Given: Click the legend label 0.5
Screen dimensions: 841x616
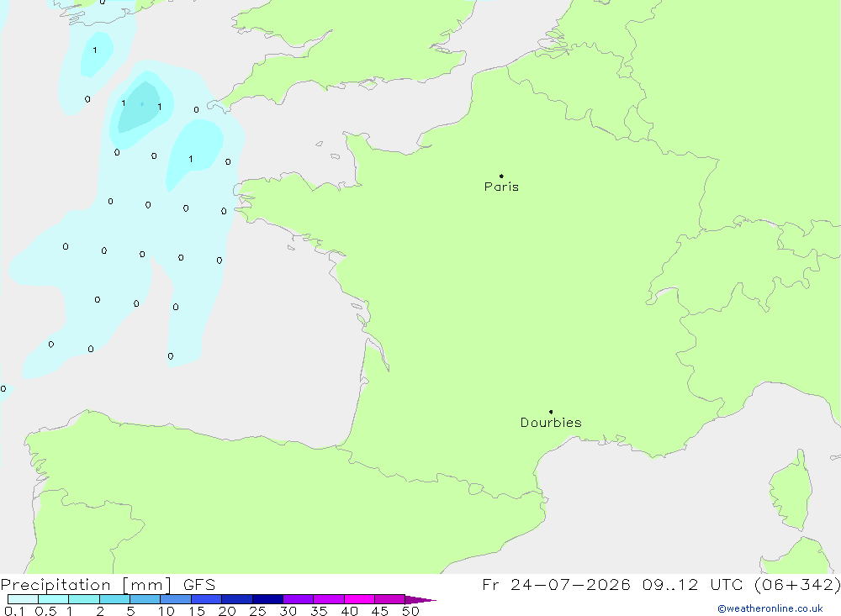Looking at the screenshot, I should click(x=45, y=611).
